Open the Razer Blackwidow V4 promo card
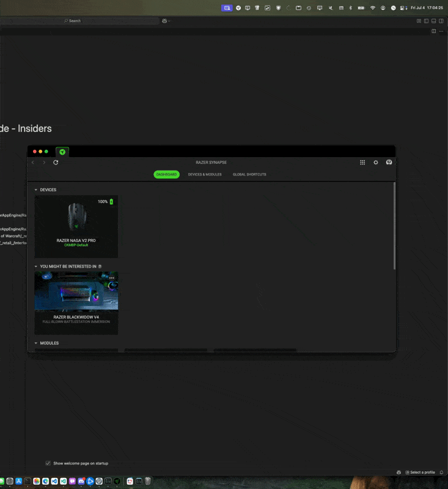 click(x=76, y=303)
